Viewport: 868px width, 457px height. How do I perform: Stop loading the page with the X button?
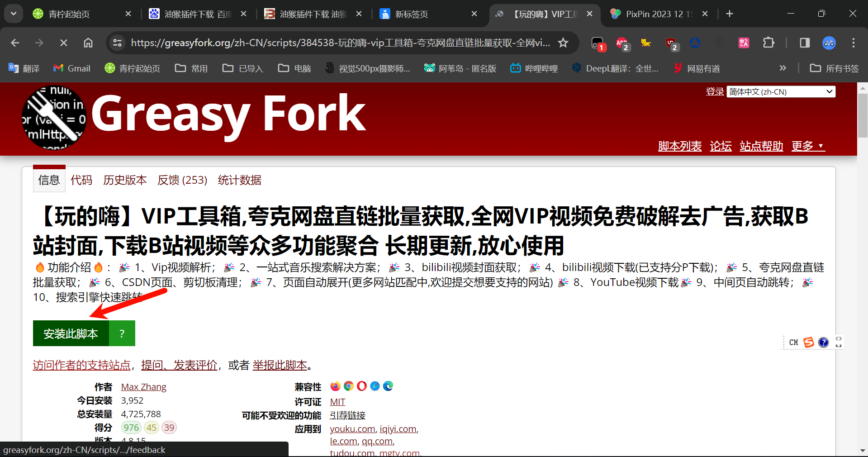tap(64, 43)
